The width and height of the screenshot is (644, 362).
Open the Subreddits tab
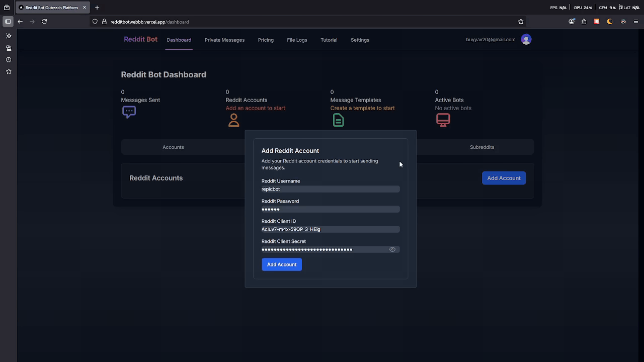point(481,147)
